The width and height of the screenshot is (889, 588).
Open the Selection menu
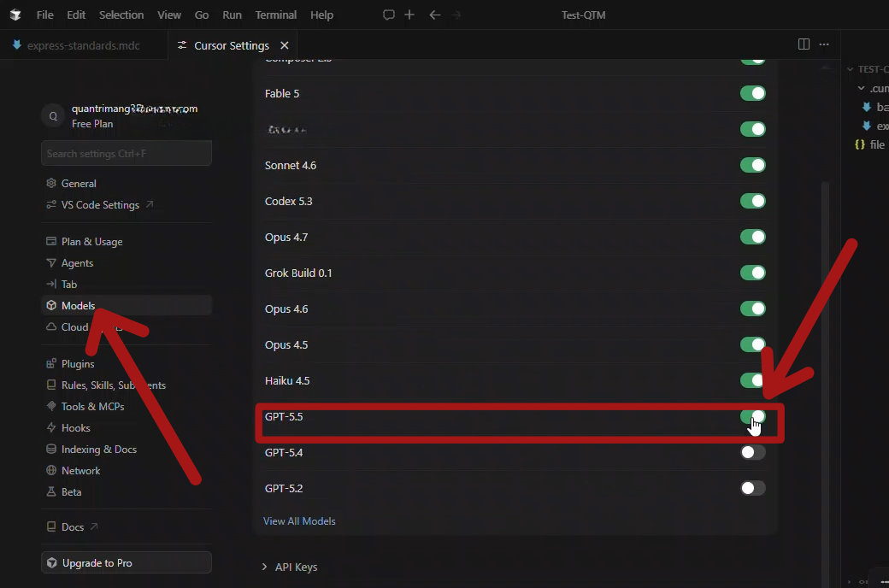coord(121,15)
